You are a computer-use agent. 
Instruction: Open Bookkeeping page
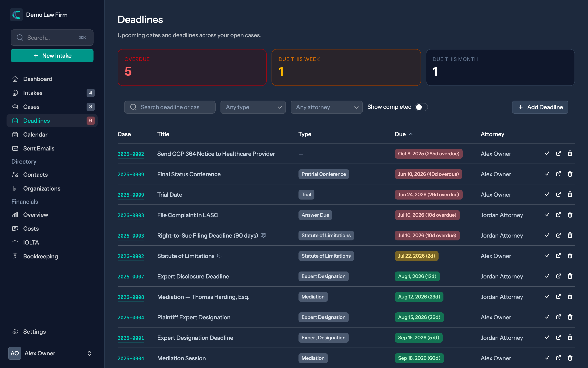pos(52,256)
